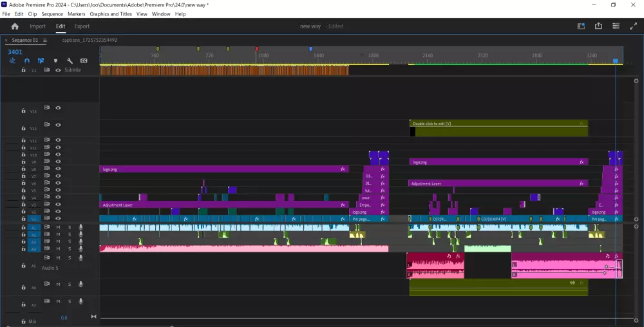Click Add Marker icon in timeline
The height and width of the screenshot is (327, 644).
(55, 61)
